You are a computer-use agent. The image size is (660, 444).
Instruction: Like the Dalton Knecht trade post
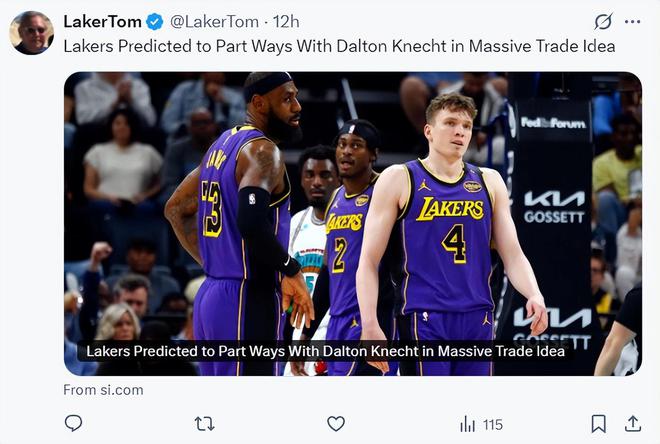point(336,424)
